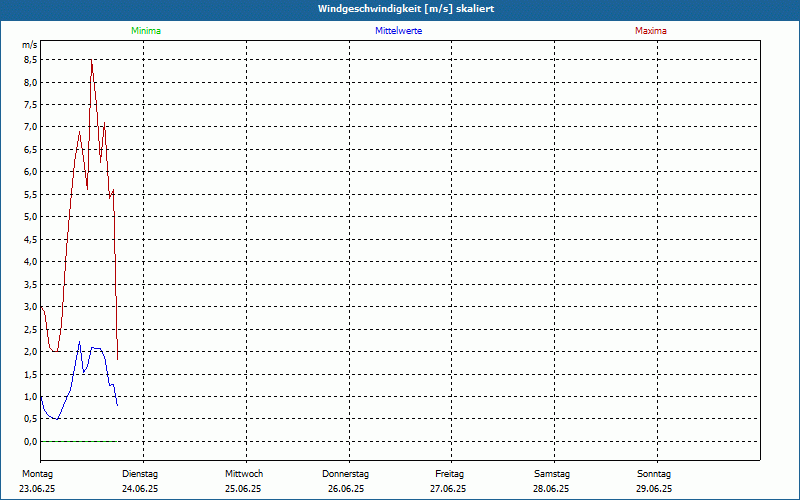Click the '7,0' y-axis value

31,127
